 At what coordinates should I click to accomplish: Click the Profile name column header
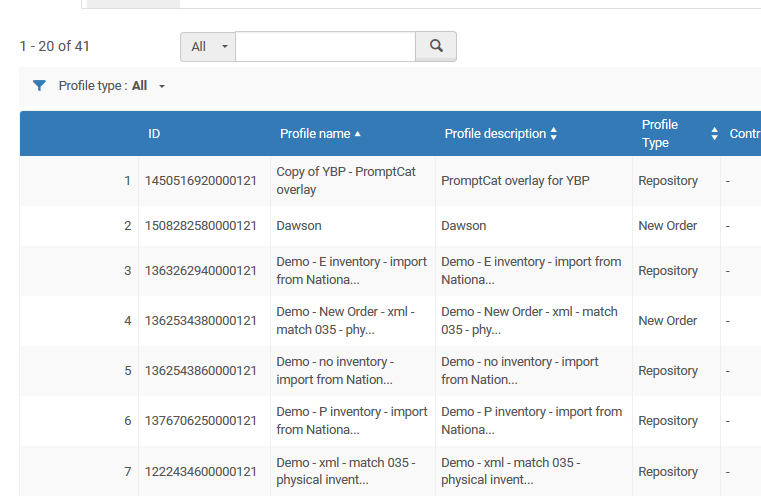point(315,134)
